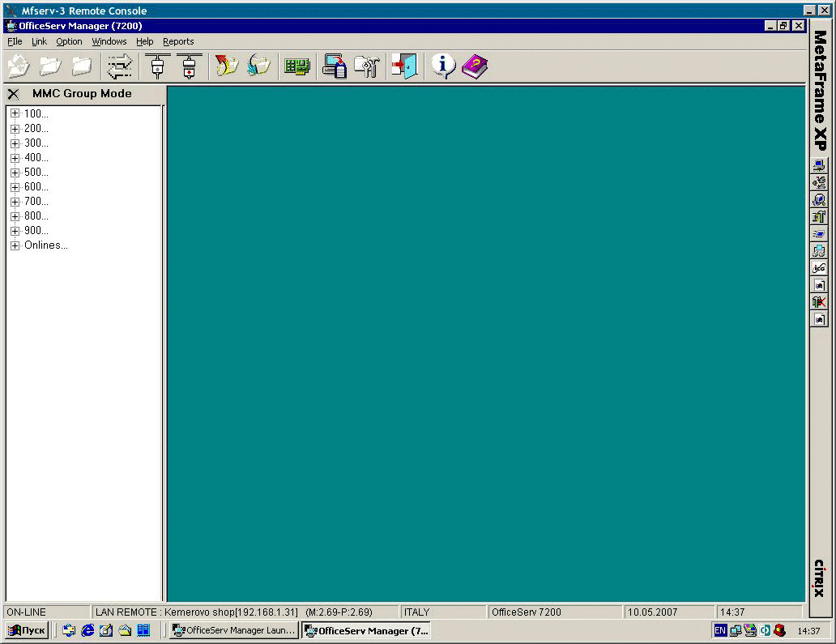Click the greyed closed-folder toolbar icon

pyautogui.click(x=82, y=66)
